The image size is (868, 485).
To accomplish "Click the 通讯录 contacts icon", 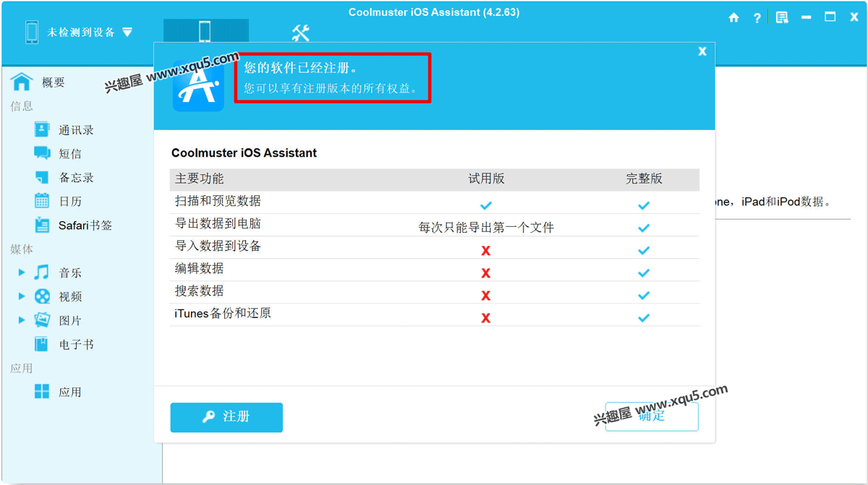I will pyautogui.click(x=42, y=129).
